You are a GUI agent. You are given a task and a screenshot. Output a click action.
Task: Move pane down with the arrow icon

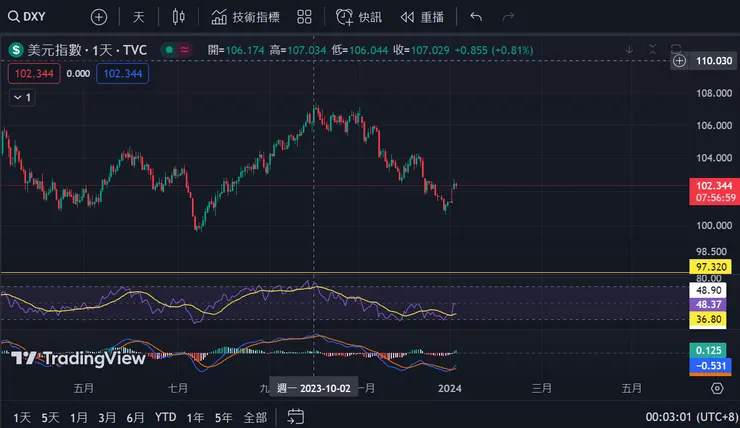(x=629, y=49)
